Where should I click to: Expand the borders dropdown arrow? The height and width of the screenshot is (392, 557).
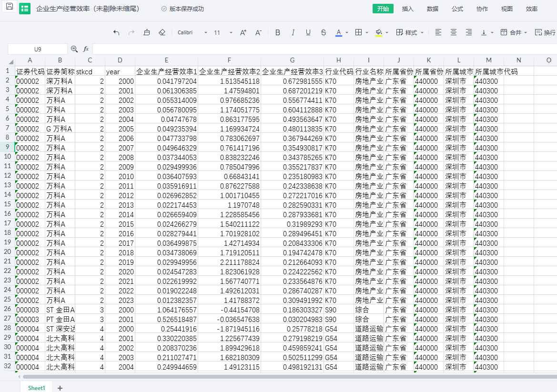(x=367, y=33)
